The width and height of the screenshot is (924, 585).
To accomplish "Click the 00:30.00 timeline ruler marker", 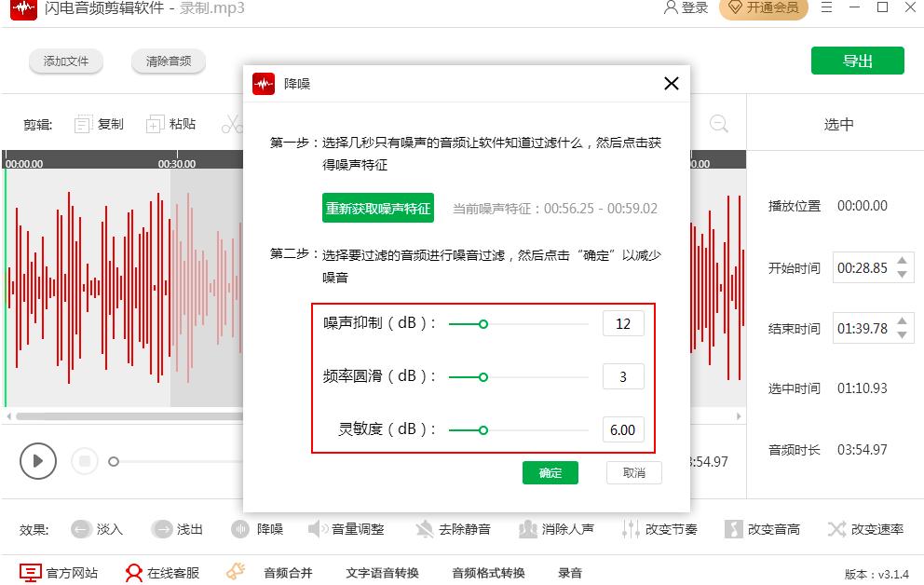I will 177,163.
